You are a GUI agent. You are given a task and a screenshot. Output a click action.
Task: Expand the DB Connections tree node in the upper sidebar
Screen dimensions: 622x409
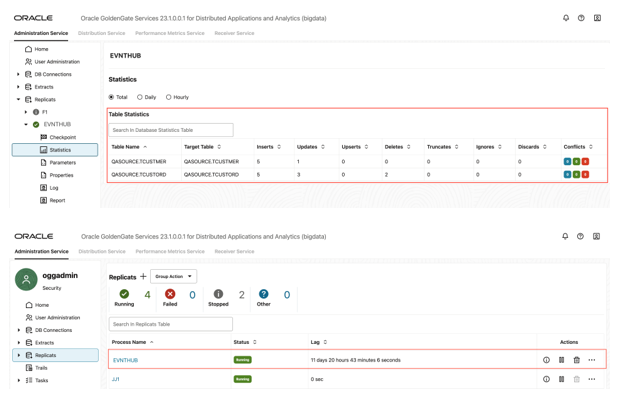pos(18,74)
